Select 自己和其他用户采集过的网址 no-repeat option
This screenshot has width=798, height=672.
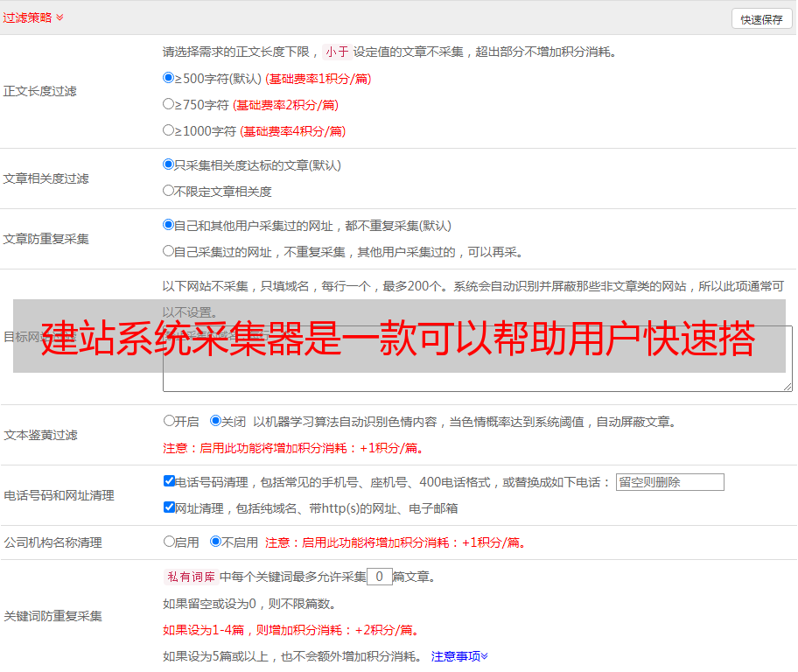click(x=169, y=225)
